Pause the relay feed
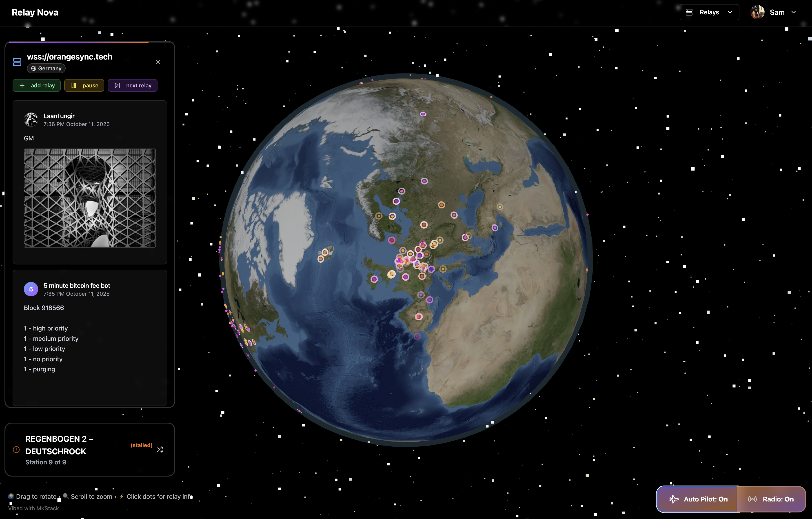This screenshot has width=812, height=519. pos(84,85)
